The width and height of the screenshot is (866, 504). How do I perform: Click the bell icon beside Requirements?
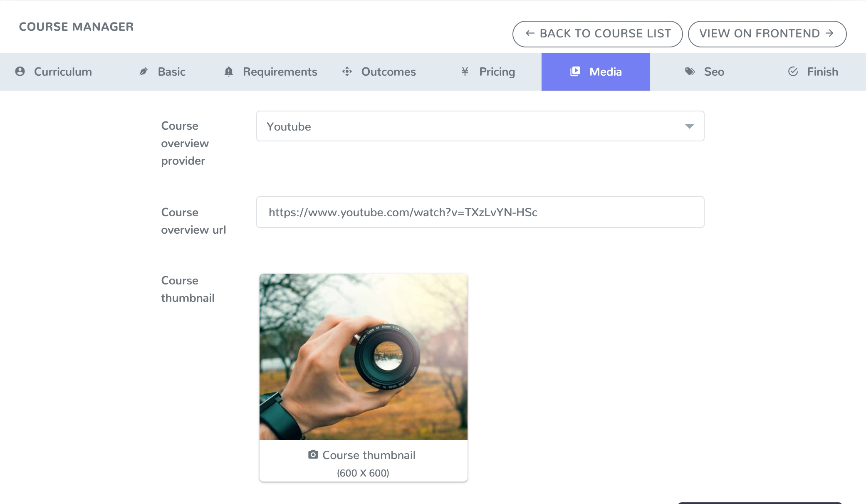coord(229,72)
